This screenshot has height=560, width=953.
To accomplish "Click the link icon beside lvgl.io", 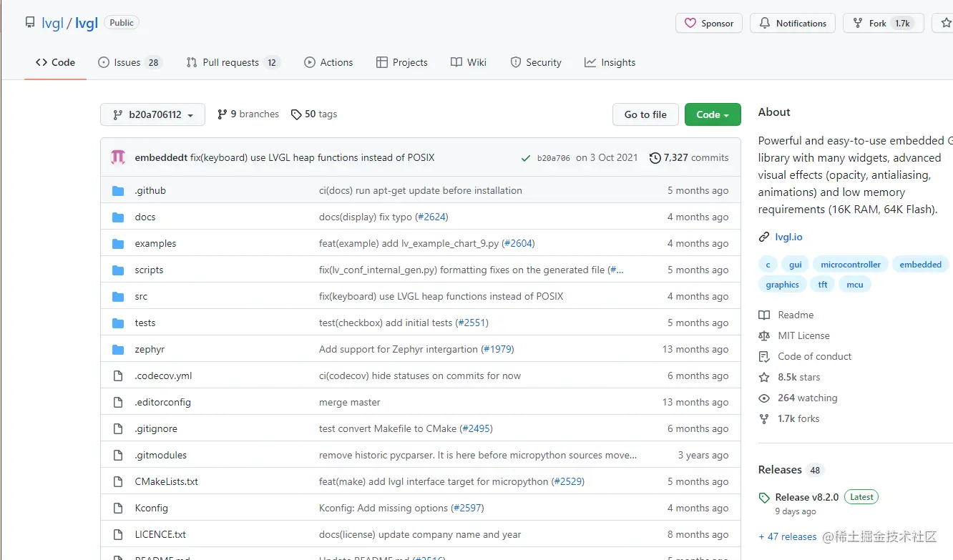I will pyautogui.click(x=764, y=237).
